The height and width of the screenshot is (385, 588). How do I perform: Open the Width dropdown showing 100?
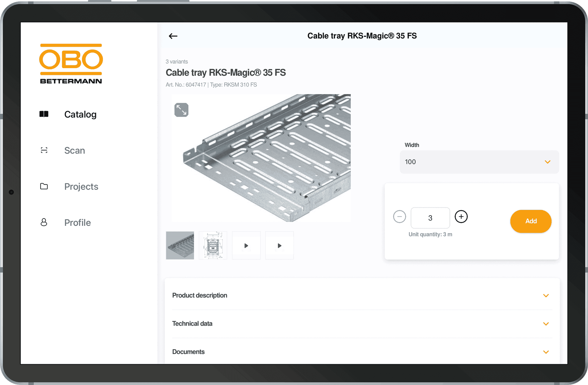(479, 162)
